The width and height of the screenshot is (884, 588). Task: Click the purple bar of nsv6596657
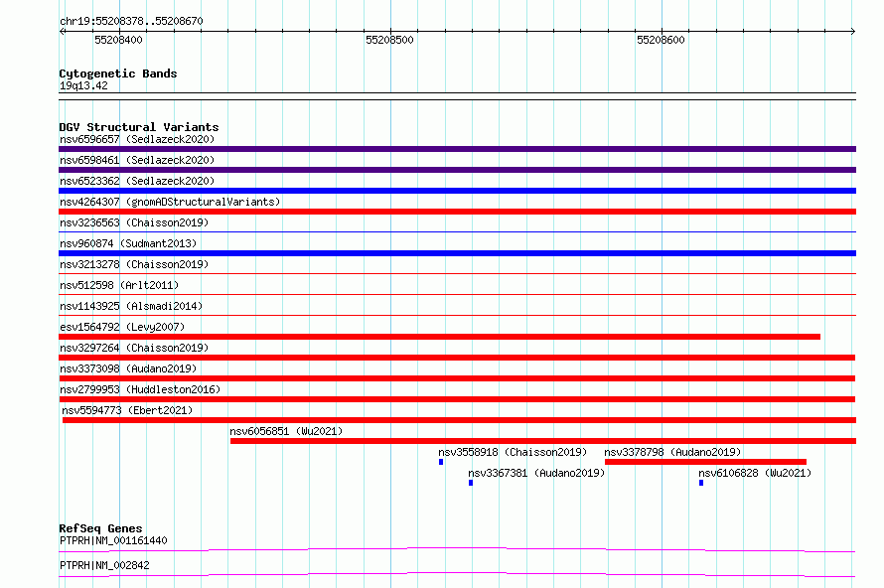457,149
